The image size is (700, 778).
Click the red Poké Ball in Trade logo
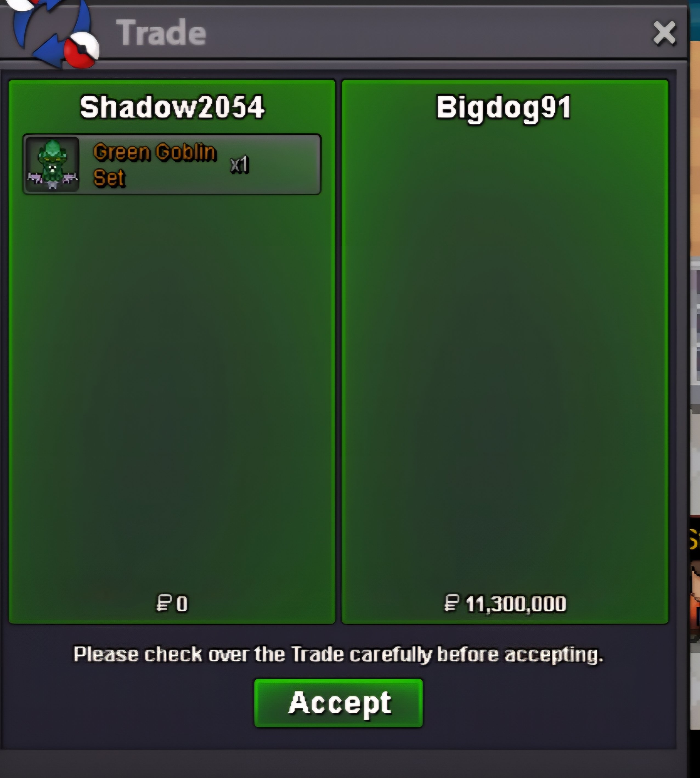pos(81,50)
